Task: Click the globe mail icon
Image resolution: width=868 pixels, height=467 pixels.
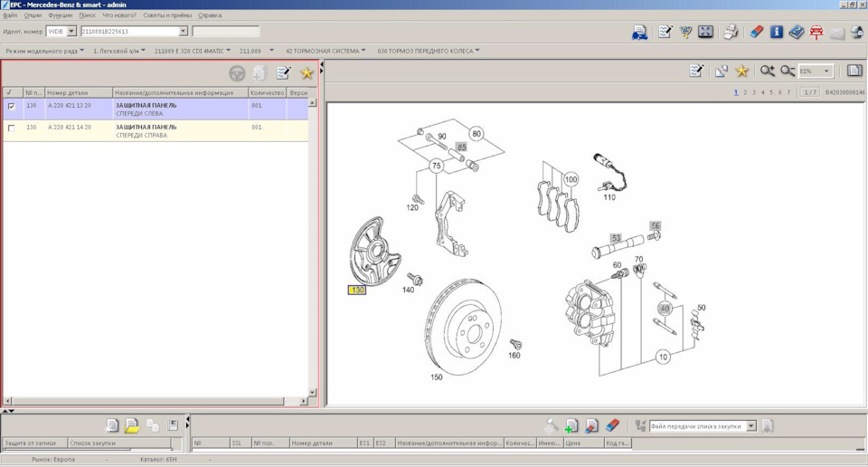Action: pos(856,33)
